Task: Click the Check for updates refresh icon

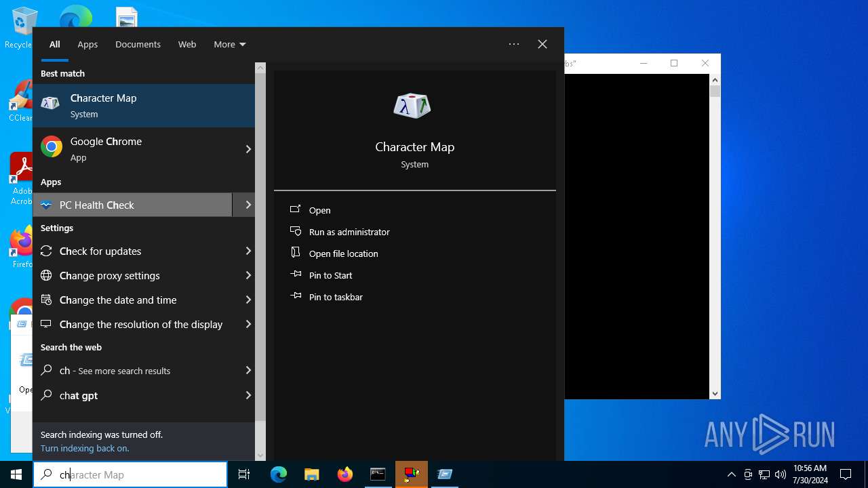Action: tap(46, 251)
